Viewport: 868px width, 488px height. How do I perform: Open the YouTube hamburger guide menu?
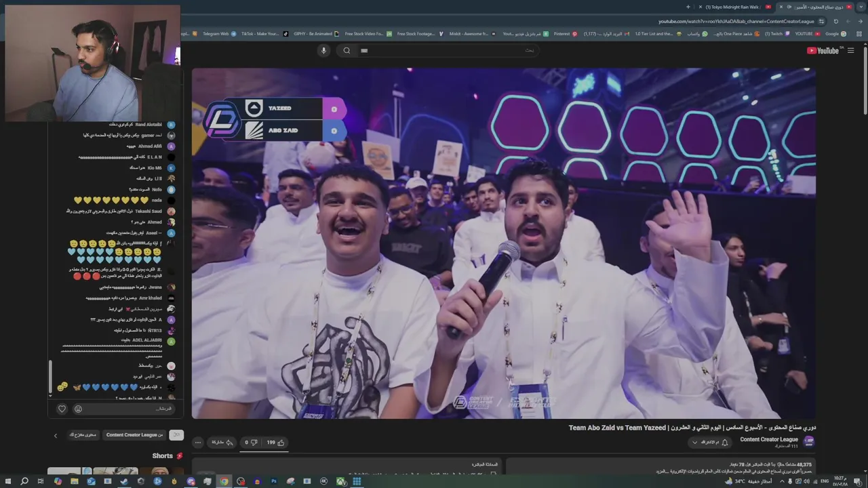pos(851,51)
